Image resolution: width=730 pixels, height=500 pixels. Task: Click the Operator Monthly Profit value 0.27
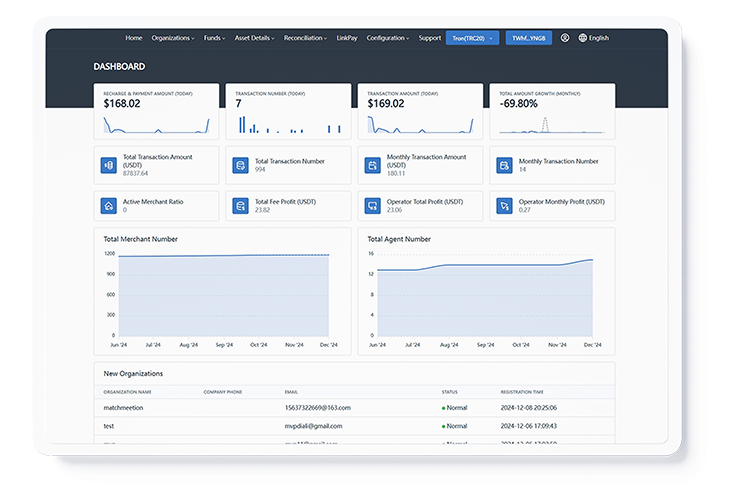pyautogui.click(x=525, y=210)
